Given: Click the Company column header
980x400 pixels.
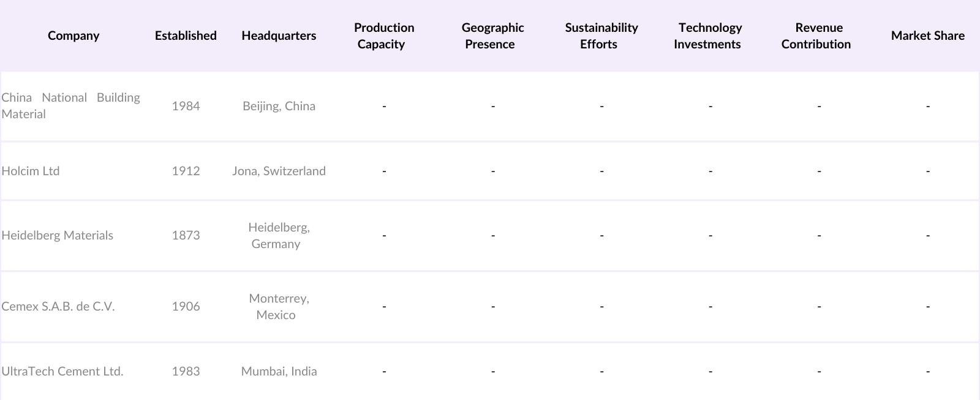Looking at the screenshot, I should pos(73,36).
